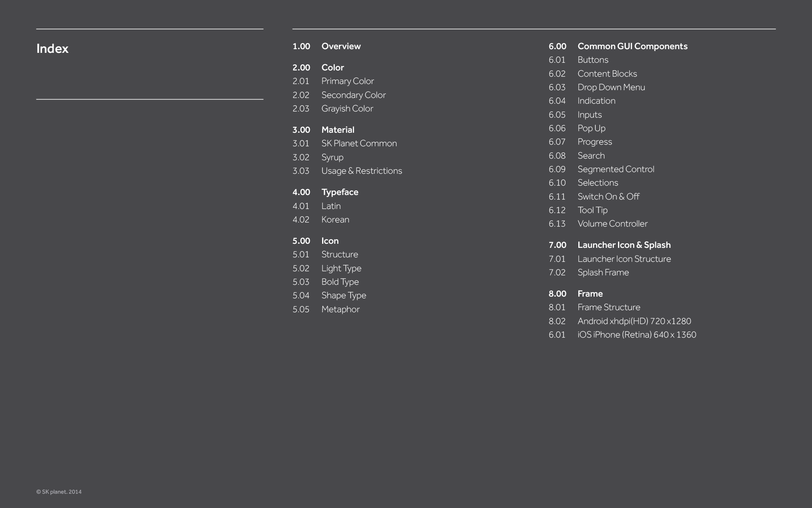Image resolution: width=812 pixels, height=508 pixels.
Task: Click section number 6.00
Action: click(557, 46)
